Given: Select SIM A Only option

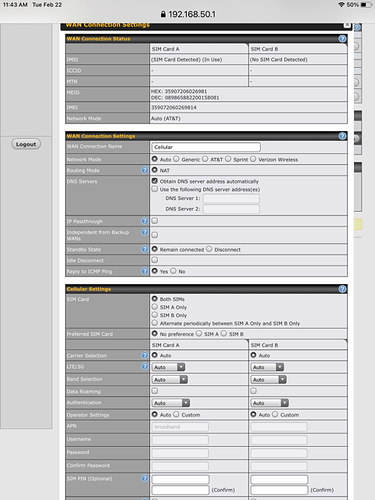Looking at the screenshot, I should pyautogui.click(x=155, y=307).
